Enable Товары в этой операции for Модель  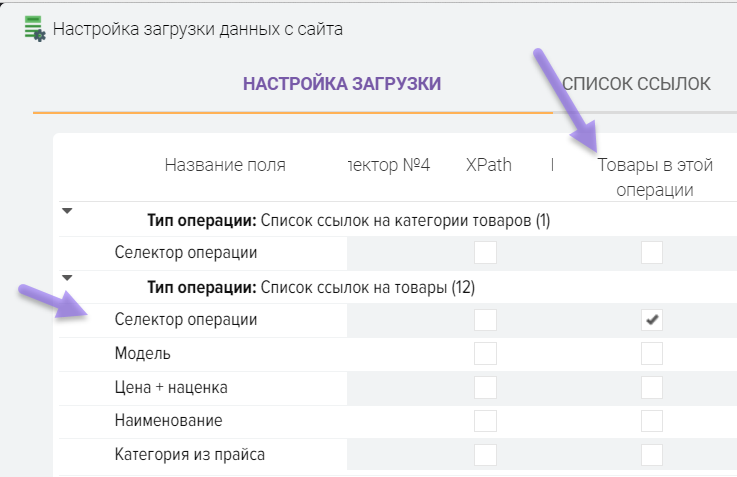click(x=652, y=353)
